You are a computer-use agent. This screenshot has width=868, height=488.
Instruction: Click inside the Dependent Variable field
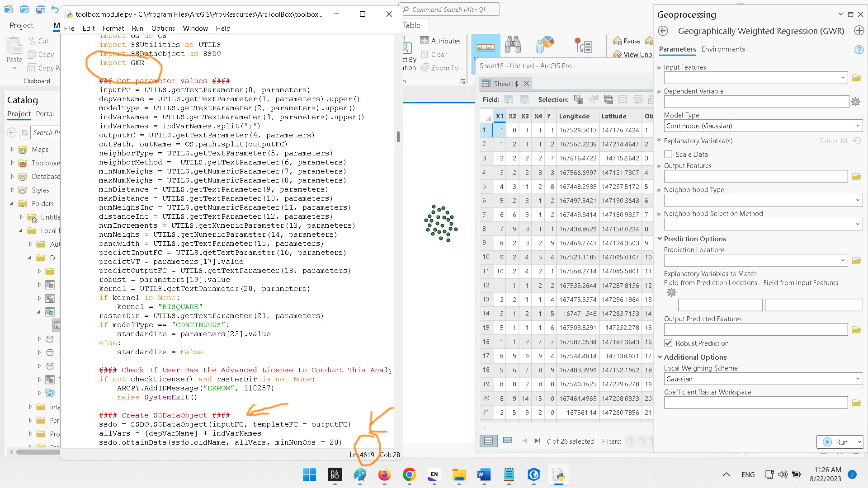tap(755, 102)
